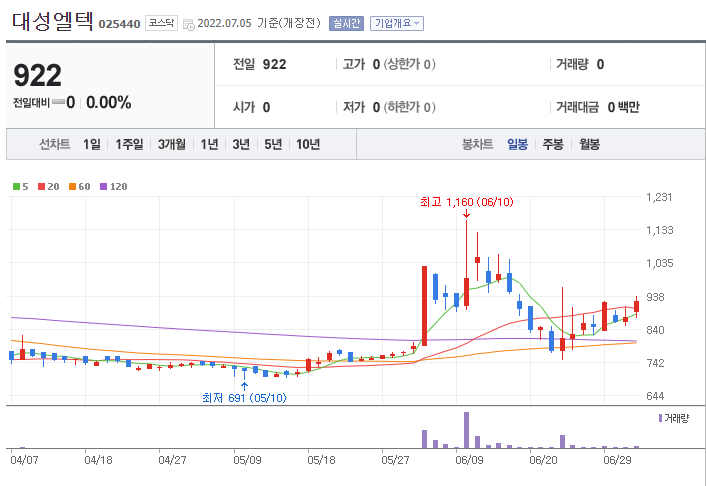Image resolution: width=706 pixels, height=486 pixels.
Task: Click the 05/18 date axis label
Action: 321,460
